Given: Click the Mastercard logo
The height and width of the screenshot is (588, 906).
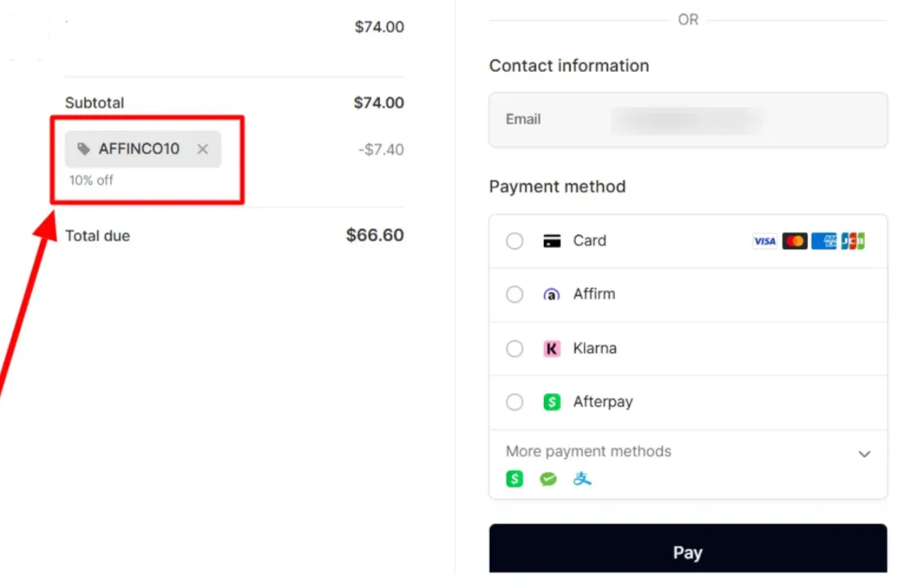Looking at the screenshot, I should pyautogui.click(x=795, y=241).
